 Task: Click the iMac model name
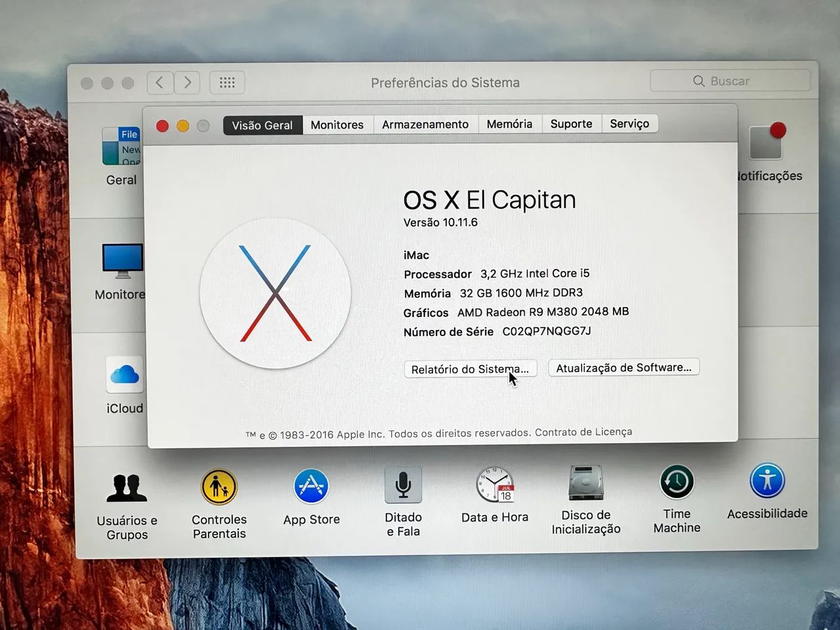[x=416, y=255]
